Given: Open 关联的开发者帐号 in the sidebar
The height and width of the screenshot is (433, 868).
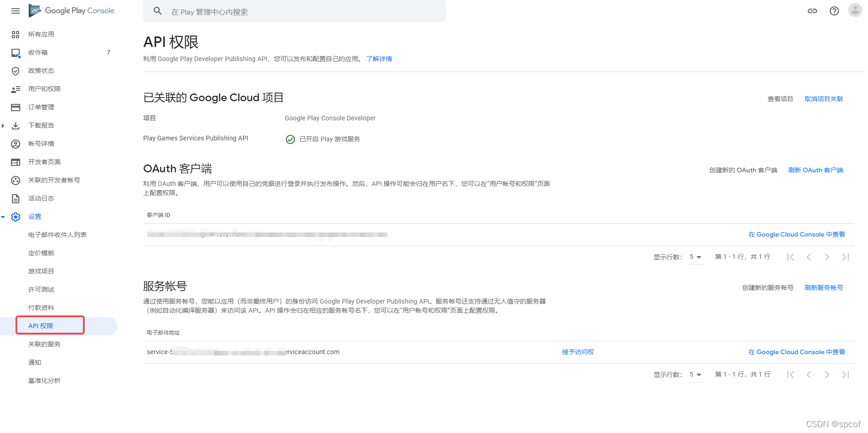Looking at the screenshot, I should coord(54,180).
